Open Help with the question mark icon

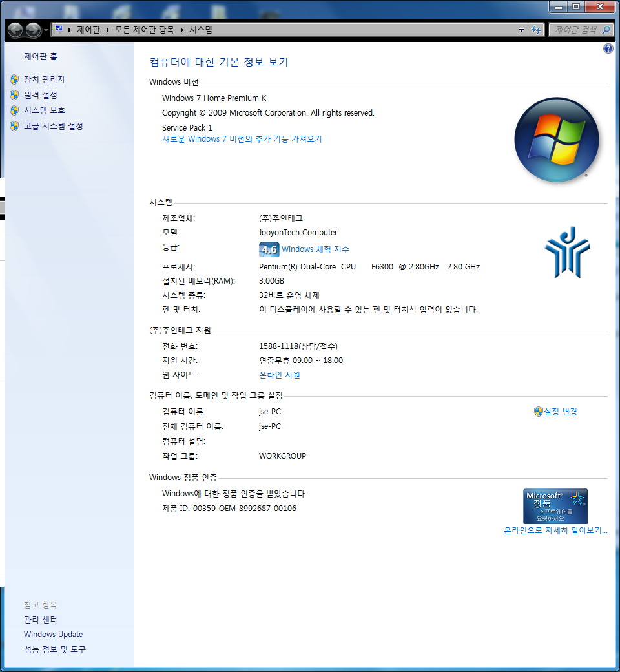pyautogui.click(x=608, y=48)
